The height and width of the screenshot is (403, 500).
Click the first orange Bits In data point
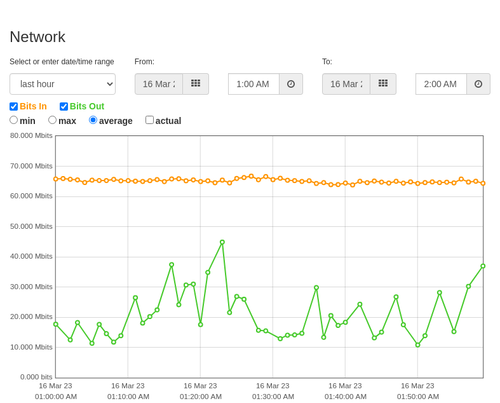[x=56, y=179]
